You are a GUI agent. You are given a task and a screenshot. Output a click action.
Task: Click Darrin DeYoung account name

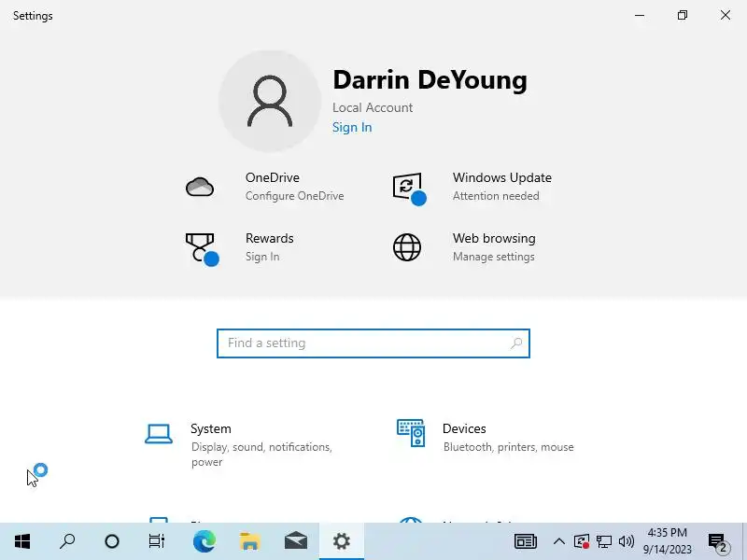coord(430,79)
